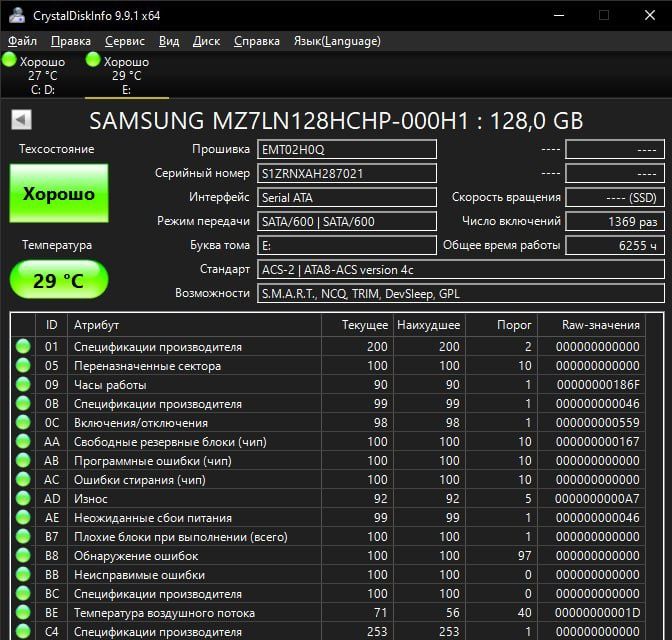
Task: Select the Программные ошибки (чип) row
Action: pyautogui.click(x=328, y=460)
